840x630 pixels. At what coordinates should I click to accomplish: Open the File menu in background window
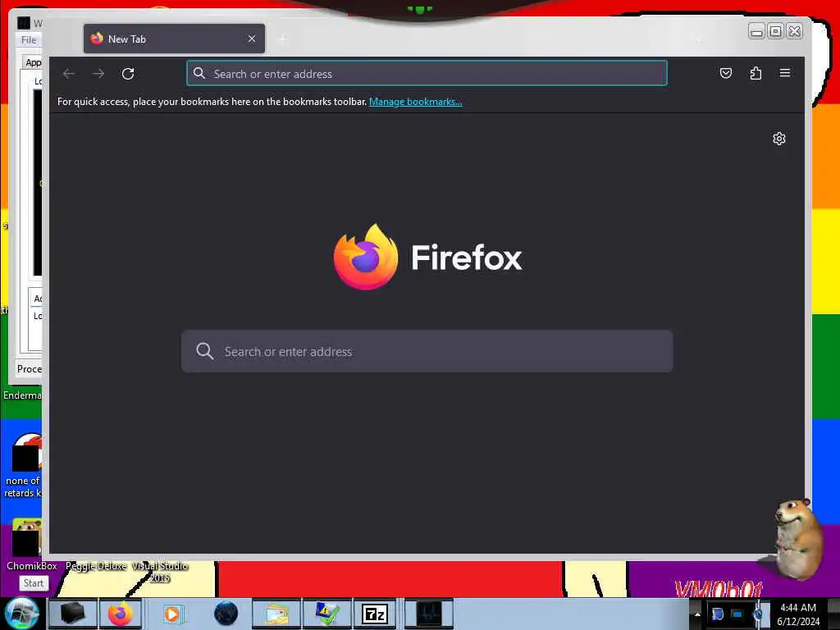coord(29,39)
